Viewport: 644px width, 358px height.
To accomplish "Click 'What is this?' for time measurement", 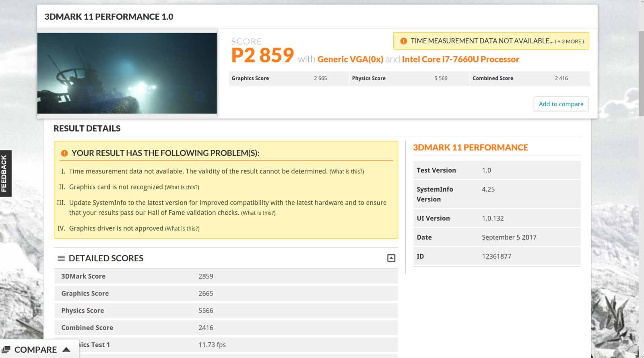I will (347, 172).
